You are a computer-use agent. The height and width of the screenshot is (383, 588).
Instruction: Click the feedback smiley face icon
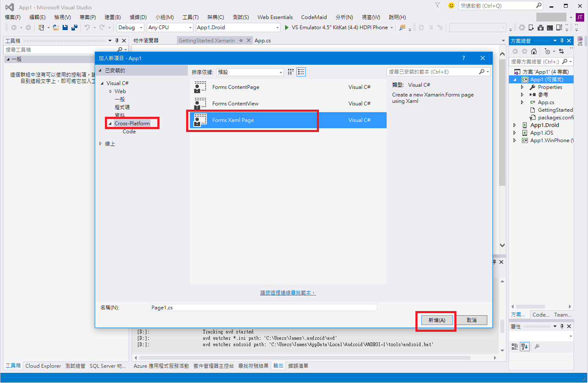(x=451, y=6)
